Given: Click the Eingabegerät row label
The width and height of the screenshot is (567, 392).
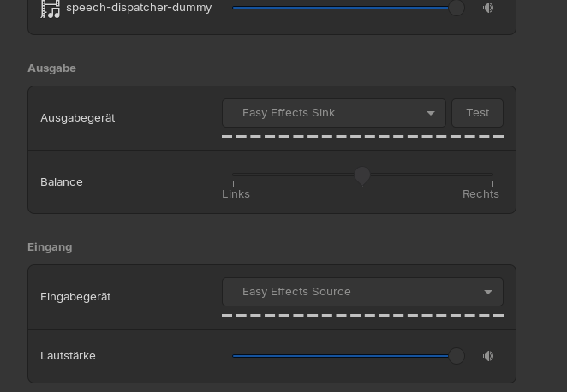Looking at the screenshot, I should pyautogui.click(x=75, y=297).
